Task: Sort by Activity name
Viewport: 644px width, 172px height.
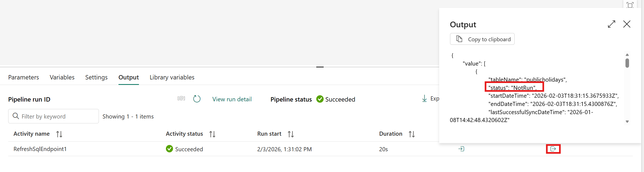Action: (x=59, y=134)
